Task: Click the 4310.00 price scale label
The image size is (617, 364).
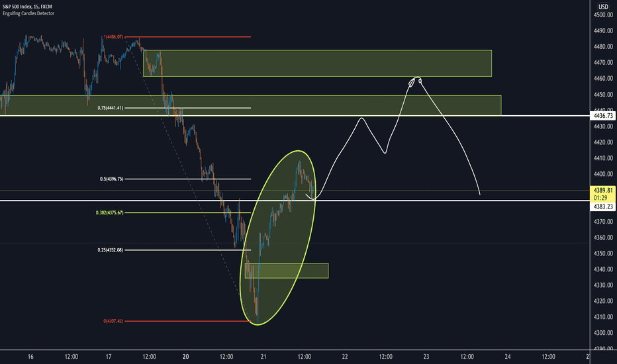Action: pyautogui.click(x=603, y=317)
